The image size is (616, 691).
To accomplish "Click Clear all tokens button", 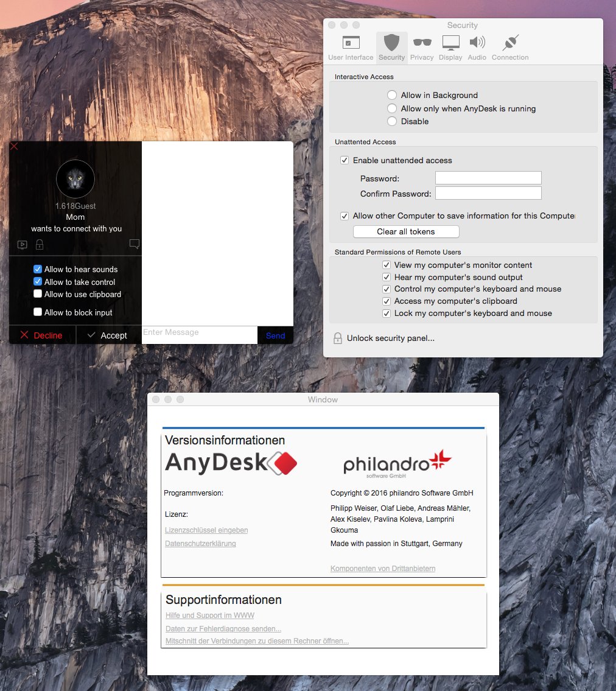I will [x=406, y=232].
